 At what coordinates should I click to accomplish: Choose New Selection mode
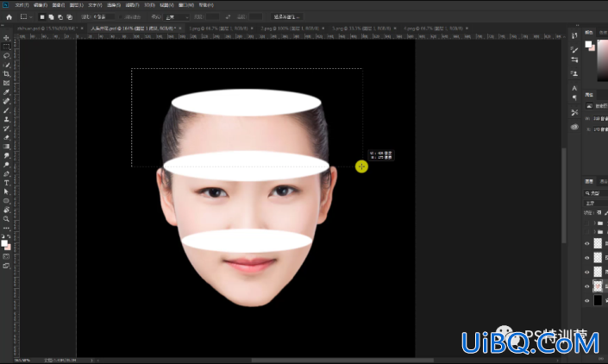(42, 17)
